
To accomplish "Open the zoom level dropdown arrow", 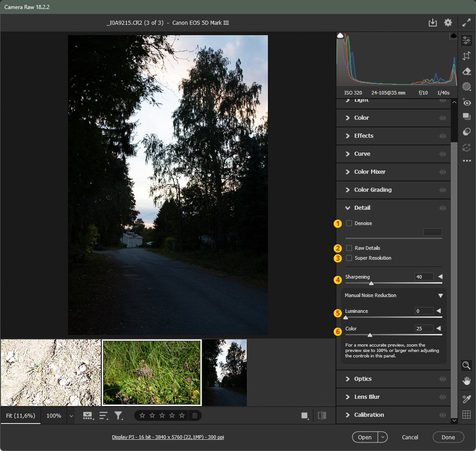I will 71,416.
